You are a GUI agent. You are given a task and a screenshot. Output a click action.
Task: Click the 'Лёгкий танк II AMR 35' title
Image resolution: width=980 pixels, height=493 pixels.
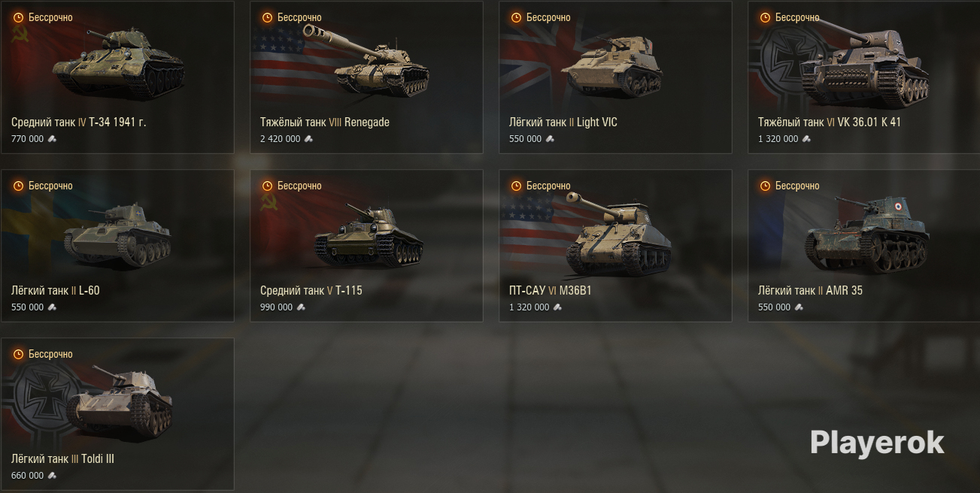pyautogui.click(x=810, y=290)
